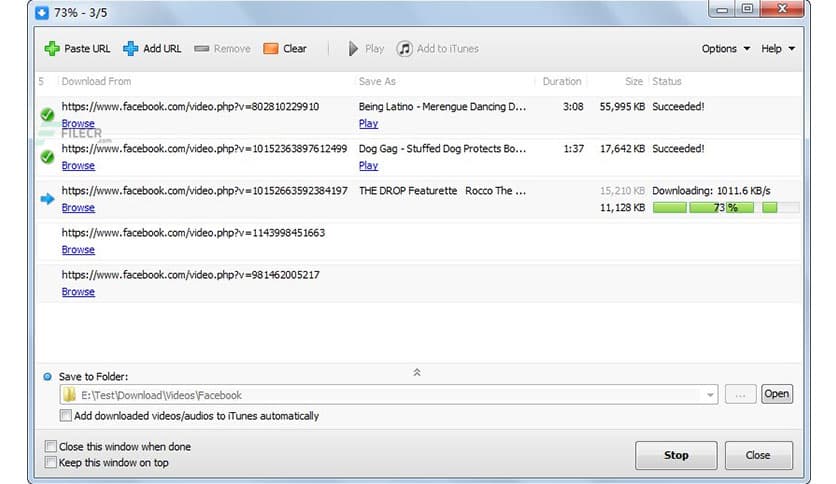This screenshot has width=836, height=484.
Task: Click the 17,642 KB size value
Action: tap(622, 149)
